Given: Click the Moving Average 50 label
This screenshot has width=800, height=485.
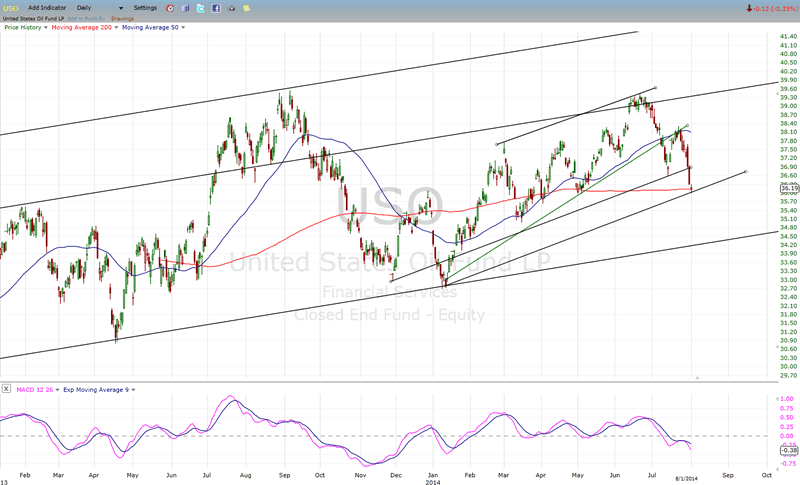Looking at the screenshot, I should coord(151,28).
